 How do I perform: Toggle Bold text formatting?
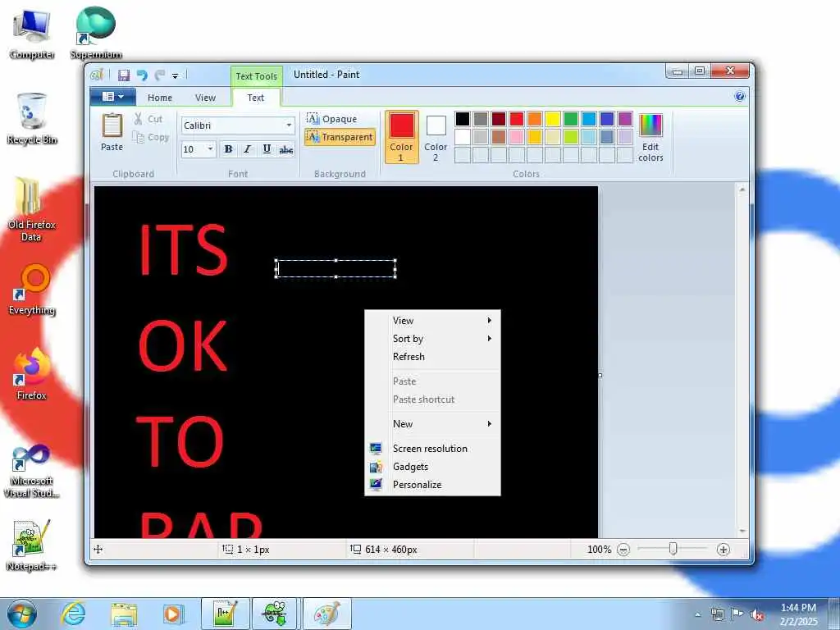[228, 149]
